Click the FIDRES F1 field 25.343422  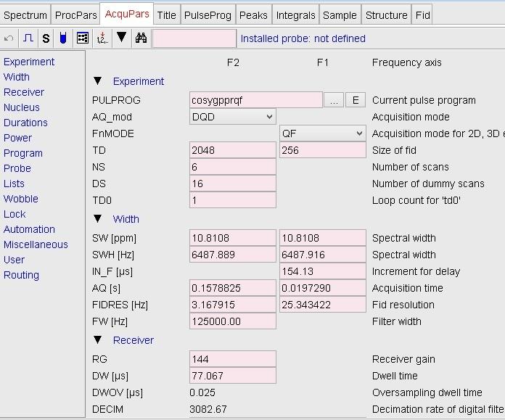(322, 305)
